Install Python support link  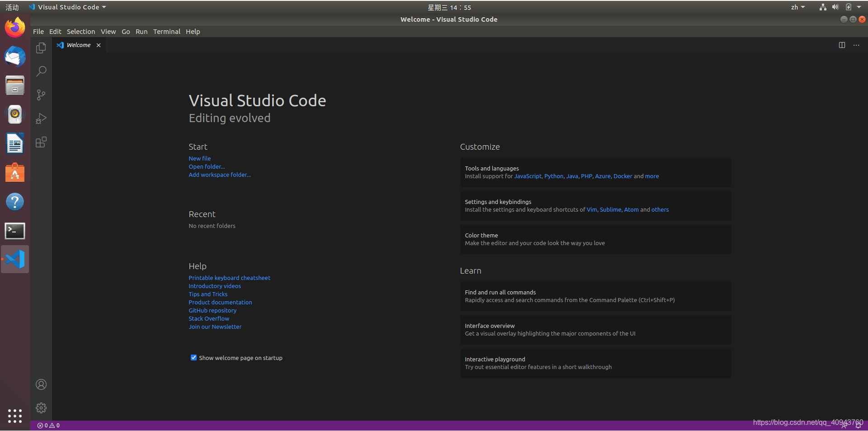554,176
